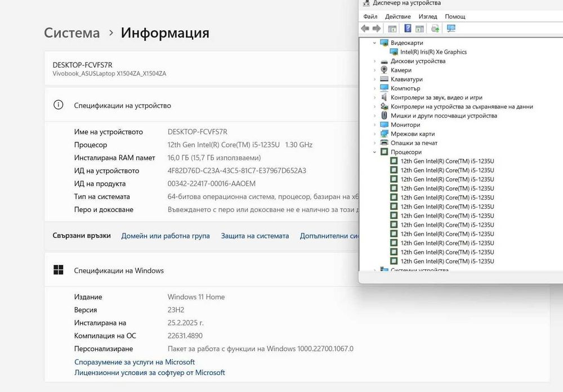
Task: Expand the Дискови устройства node
Action: pos(374,61)
